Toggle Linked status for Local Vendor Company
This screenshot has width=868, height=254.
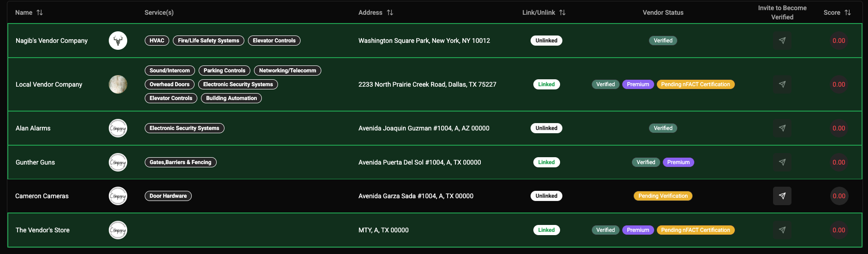click(546, 84)
